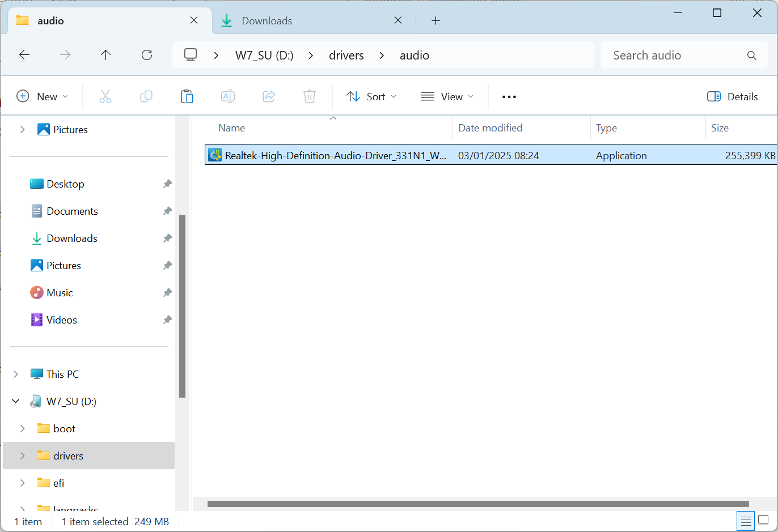Click the Paste clipboard icon
The width and height of the screenshot is (778, 532).
coord(187,96)
